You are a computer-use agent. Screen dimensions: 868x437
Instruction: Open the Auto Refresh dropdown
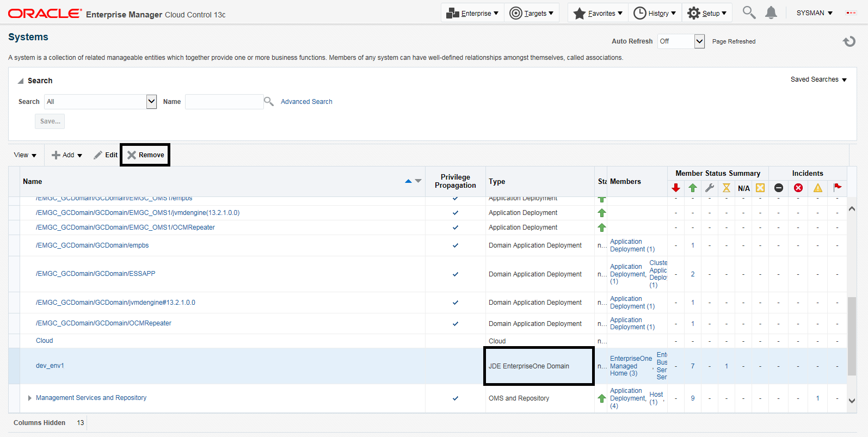click(699, 41)
